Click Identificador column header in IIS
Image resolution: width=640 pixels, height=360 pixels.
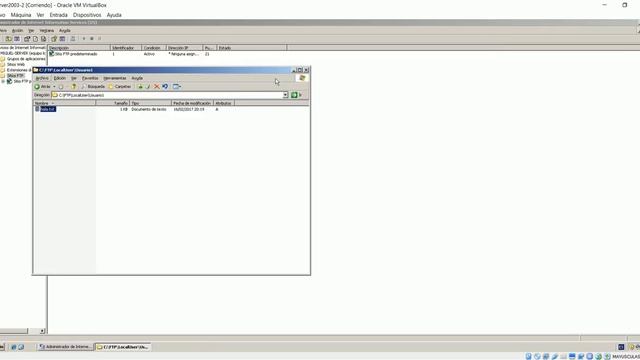click(126, 48)
